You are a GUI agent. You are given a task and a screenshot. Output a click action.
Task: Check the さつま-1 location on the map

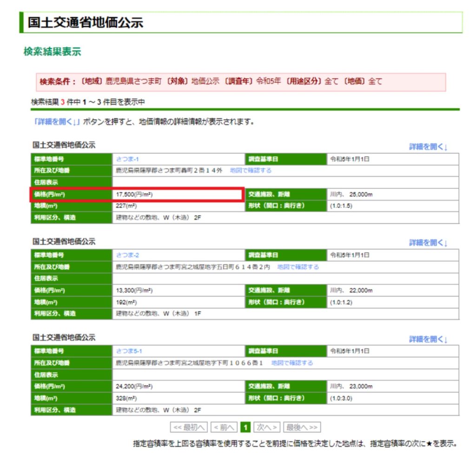point(251,170)
